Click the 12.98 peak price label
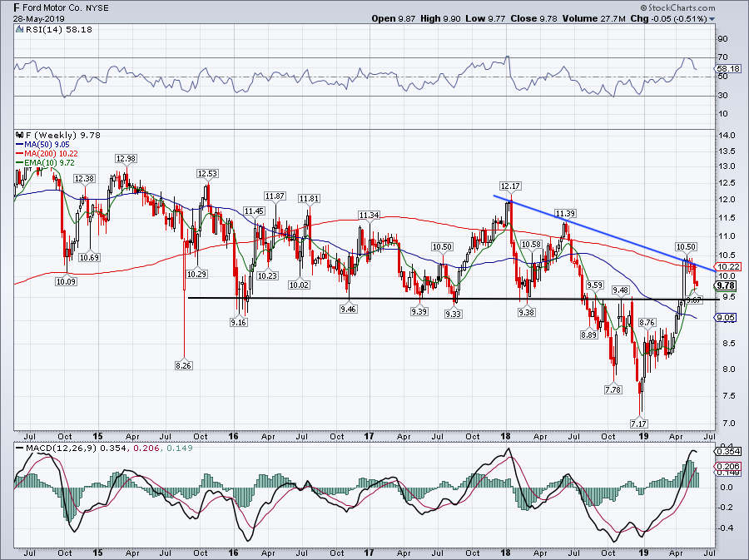 [126, 158]
